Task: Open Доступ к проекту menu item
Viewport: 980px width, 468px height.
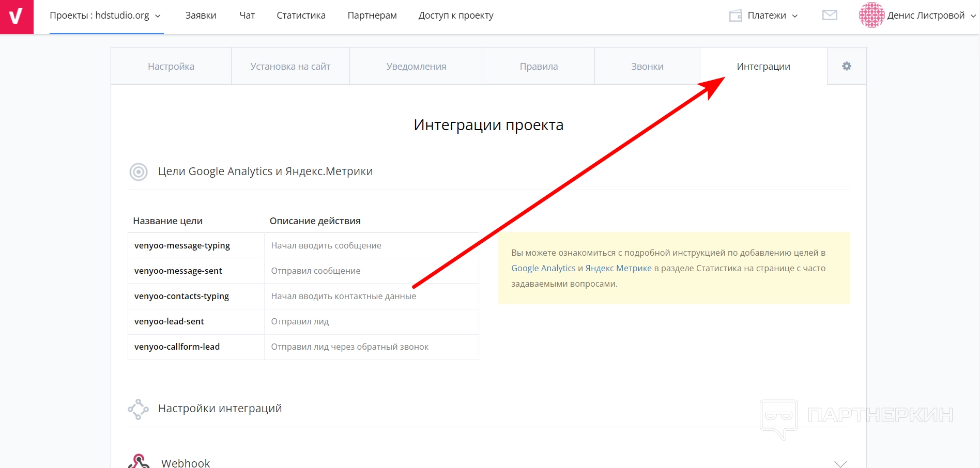Action: point(456,15)
